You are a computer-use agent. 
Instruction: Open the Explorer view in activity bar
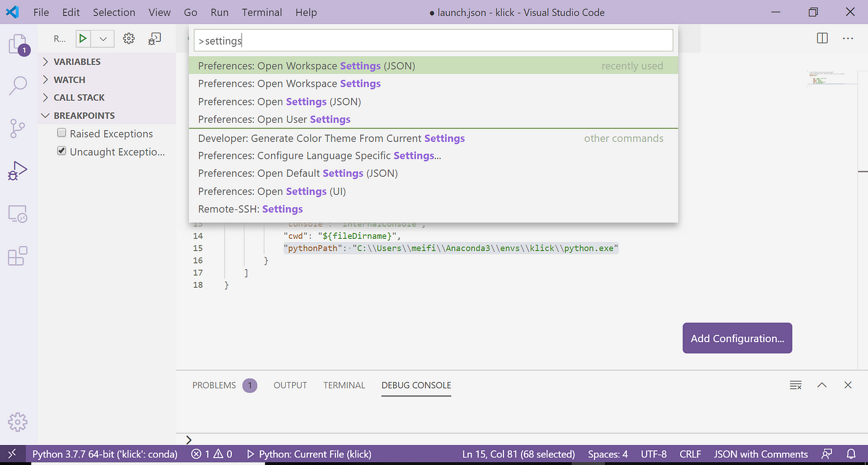pos(17,45)
